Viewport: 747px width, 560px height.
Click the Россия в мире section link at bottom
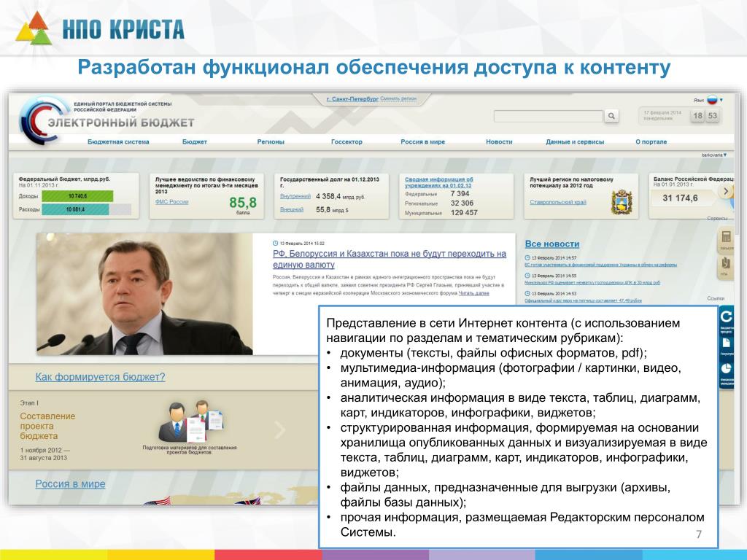pyautogui.click(x=71, y=484)
